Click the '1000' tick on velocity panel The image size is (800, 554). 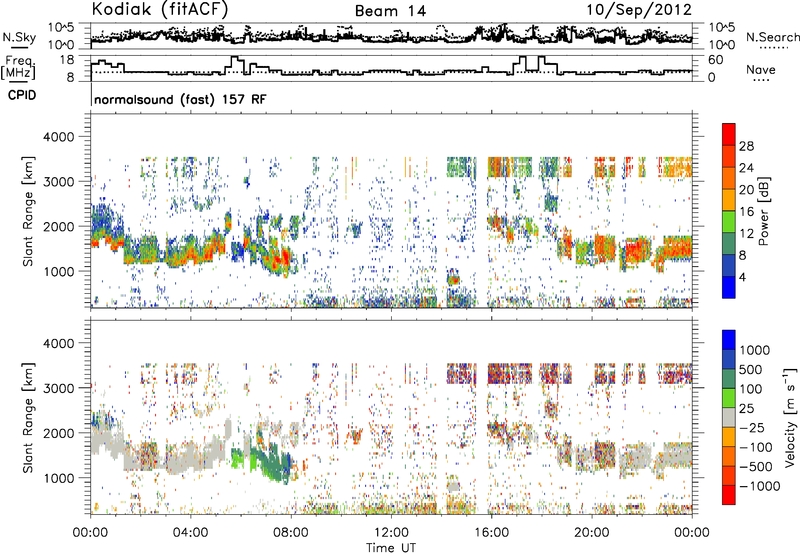pos(58,478)
